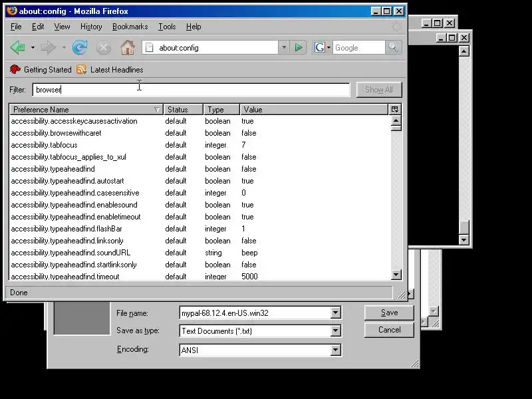Select accessibility.typeaheadfind.enabletimeout row
532x399 pixels.
200,217
